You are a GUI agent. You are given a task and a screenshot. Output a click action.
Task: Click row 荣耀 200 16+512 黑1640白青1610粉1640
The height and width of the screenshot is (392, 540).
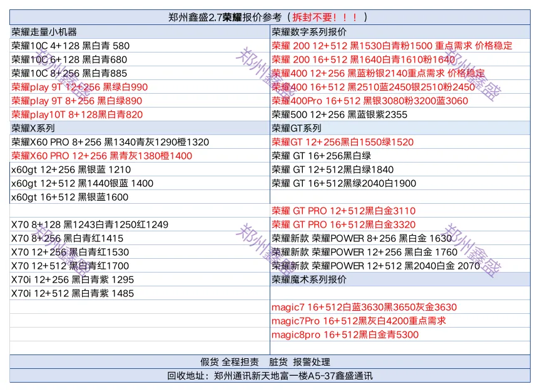click(400, 59)
